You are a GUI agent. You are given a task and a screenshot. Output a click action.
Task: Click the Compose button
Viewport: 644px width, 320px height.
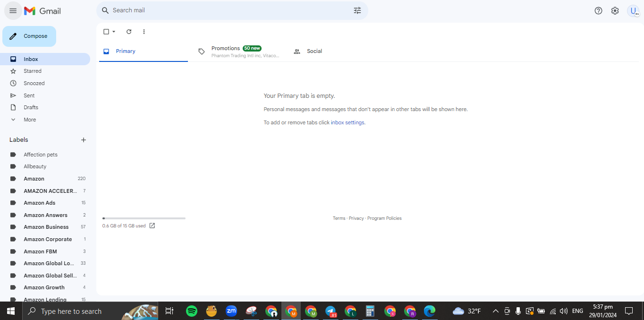point(29,36)
